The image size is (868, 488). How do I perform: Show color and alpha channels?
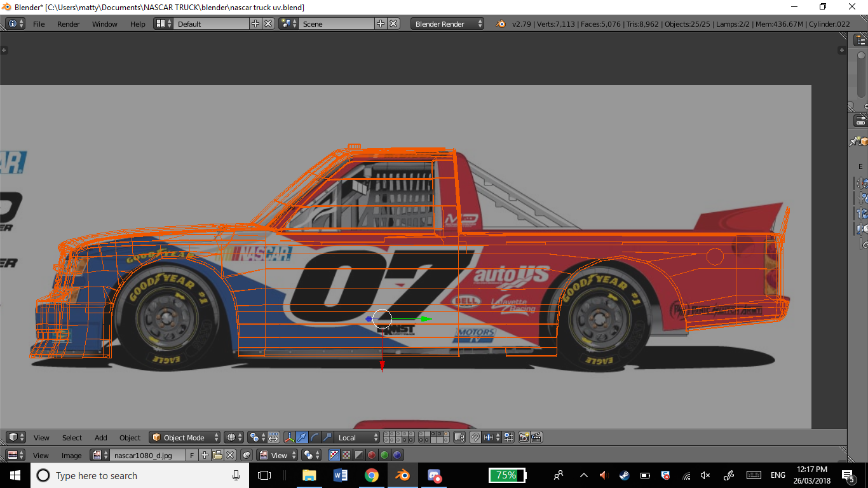click(x=334, y=455)
